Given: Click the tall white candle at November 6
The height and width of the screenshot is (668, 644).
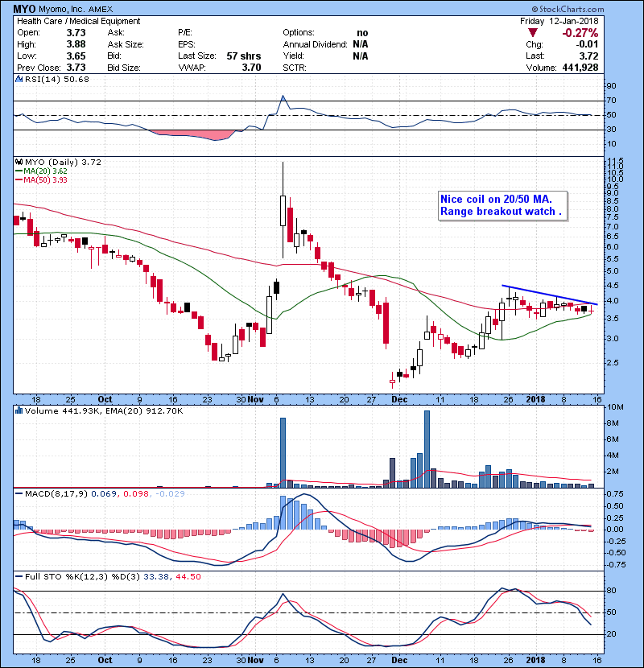Looking at the screenshot, I should tap(283, 210).
